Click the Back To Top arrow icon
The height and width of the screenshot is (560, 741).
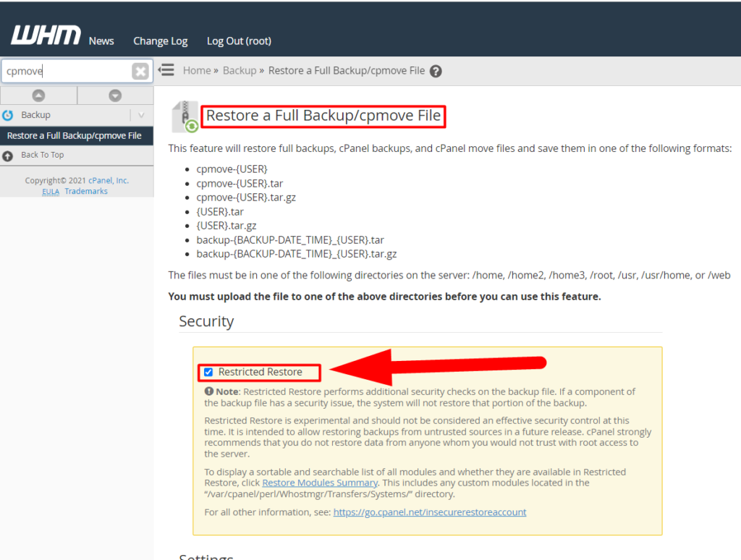pos(7,156)
